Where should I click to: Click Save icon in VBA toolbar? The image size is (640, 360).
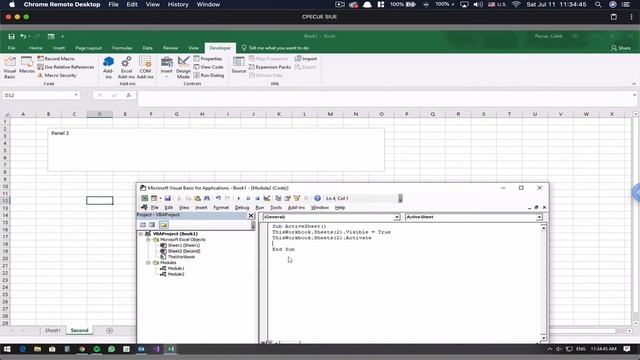point(167,198)
